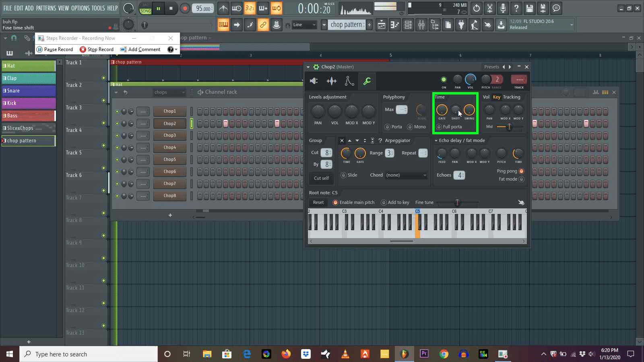Viewport: 644px width, 362px height.
Task: Click the one-click audio recording microphone icon
Action: click(503, 8)
